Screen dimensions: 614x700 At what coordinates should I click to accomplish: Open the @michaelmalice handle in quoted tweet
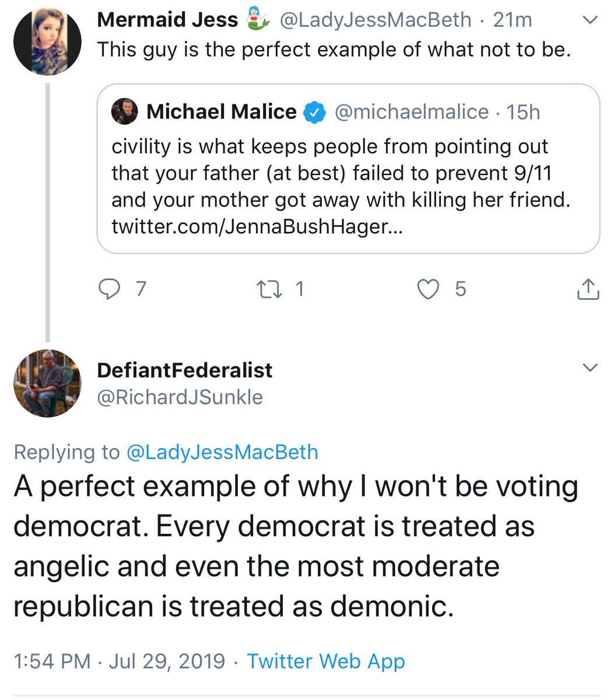411,112
